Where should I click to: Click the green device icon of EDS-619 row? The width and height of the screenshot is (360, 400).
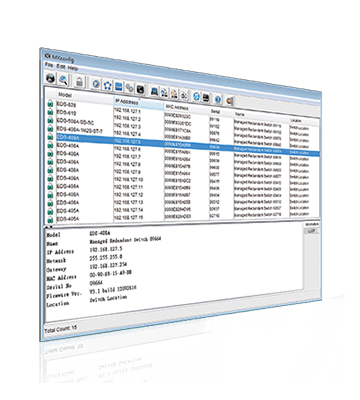[50, 112]
